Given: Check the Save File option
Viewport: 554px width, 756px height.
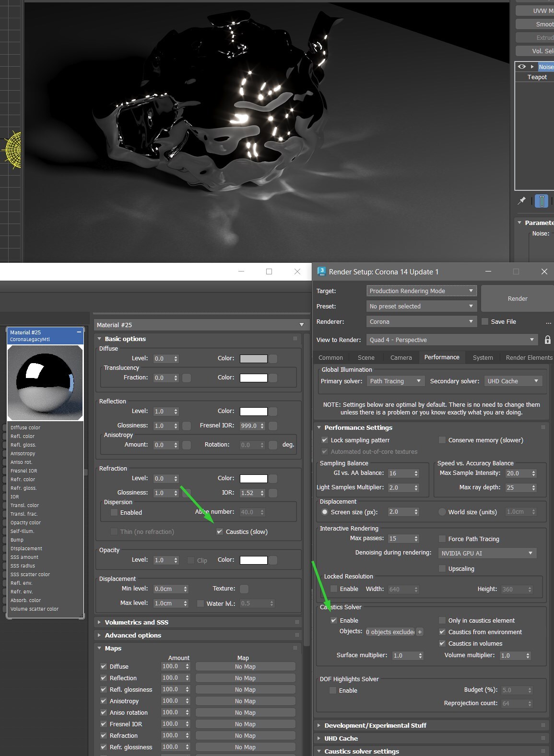Looking at the screenshot, I should (x=485, y=321).
